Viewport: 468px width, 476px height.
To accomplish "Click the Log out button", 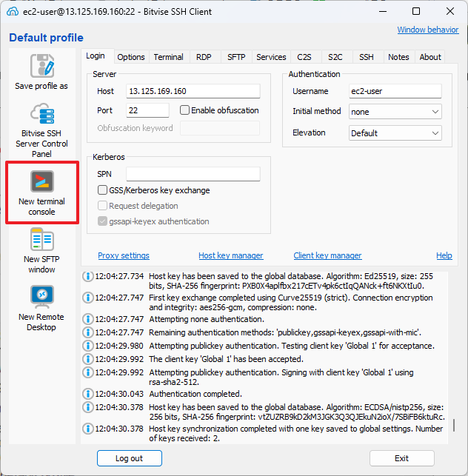I will pos(130,458).
